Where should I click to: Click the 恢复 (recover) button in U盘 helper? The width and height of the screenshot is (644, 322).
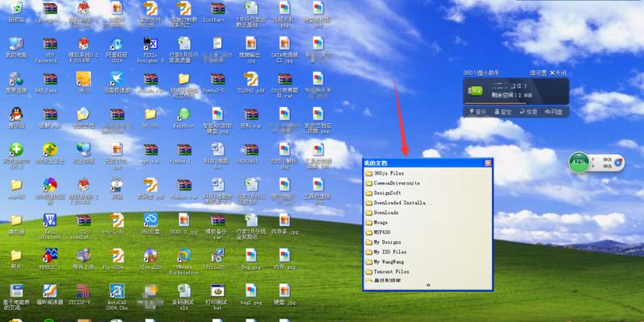[x=528, y=112]
